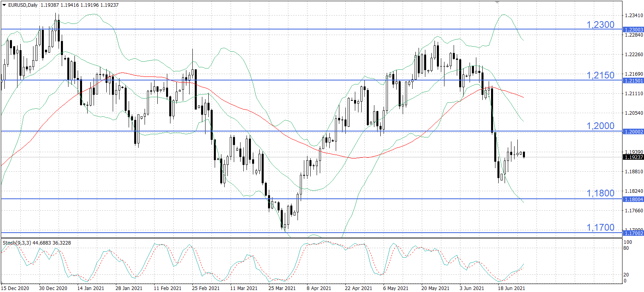
Task: Click 1.22260 on the price scale
Action: 634,55
